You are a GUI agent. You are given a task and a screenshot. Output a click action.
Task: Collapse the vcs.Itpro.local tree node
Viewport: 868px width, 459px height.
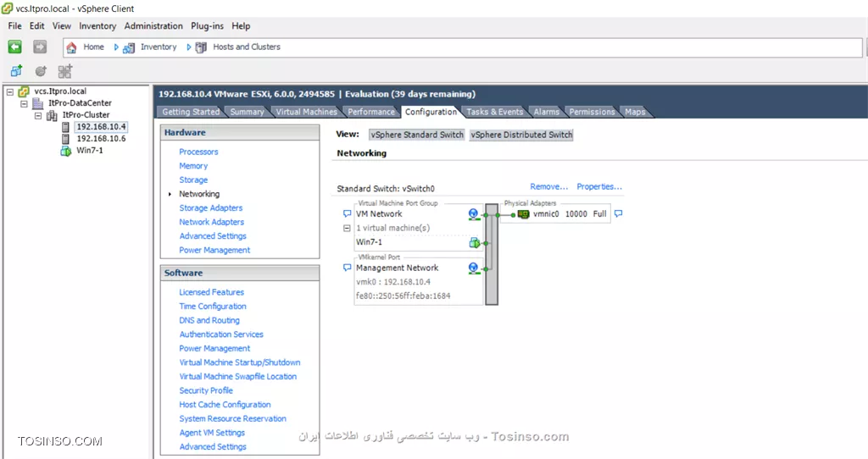tap(10, 91)
